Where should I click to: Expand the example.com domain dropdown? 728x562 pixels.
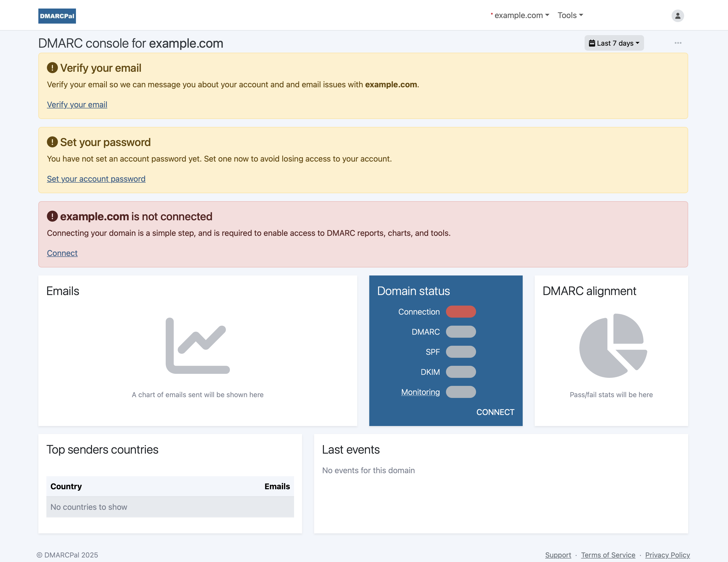[x=521, y=15]
